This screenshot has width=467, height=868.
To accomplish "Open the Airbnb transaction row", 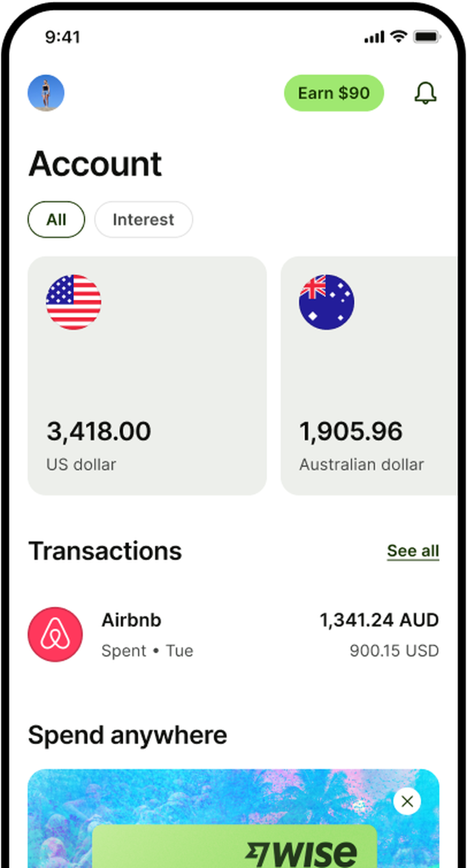I will (x=233, y=635).
